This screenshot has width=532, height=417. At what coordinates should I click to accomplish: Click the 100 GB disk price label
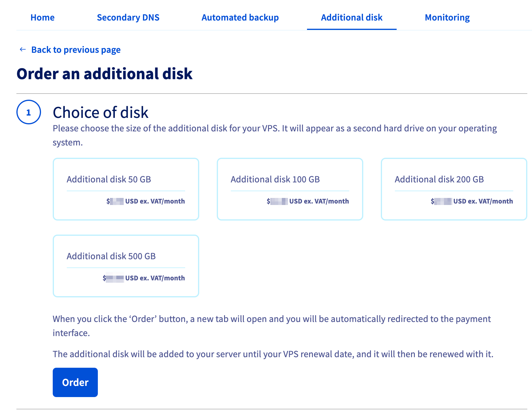308,201
